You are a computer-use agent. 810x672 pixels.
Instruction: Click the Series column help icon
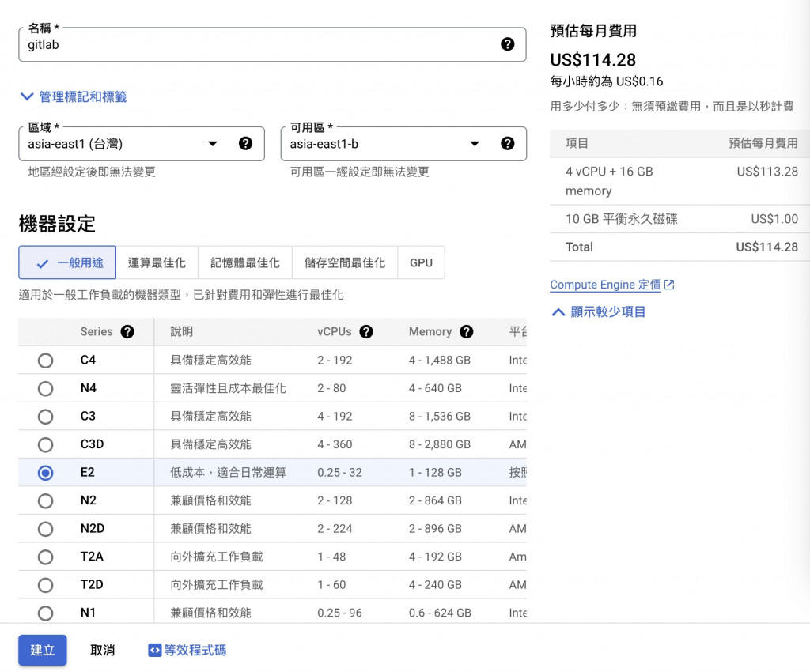pyautogui.click(x=127, y=332)
